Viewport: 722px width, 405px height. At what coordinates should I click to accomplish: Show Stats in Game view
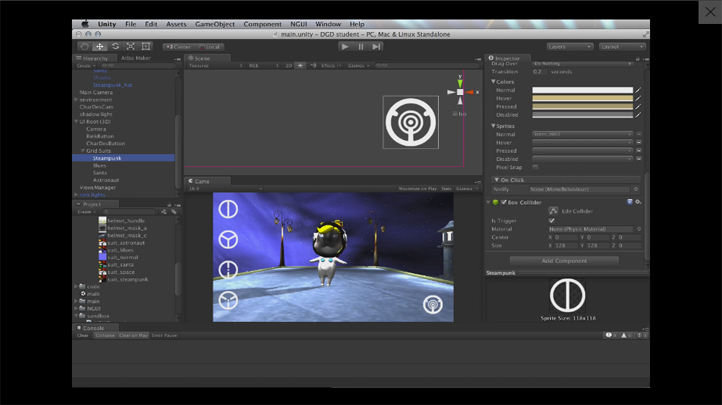pyautogui.click(x=446, y=189)
